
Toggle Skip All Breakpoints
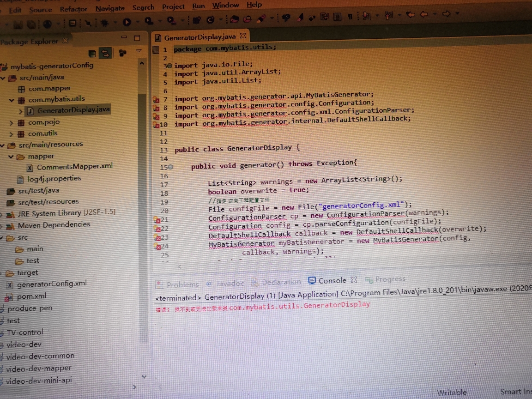click(x=88, y=23)
